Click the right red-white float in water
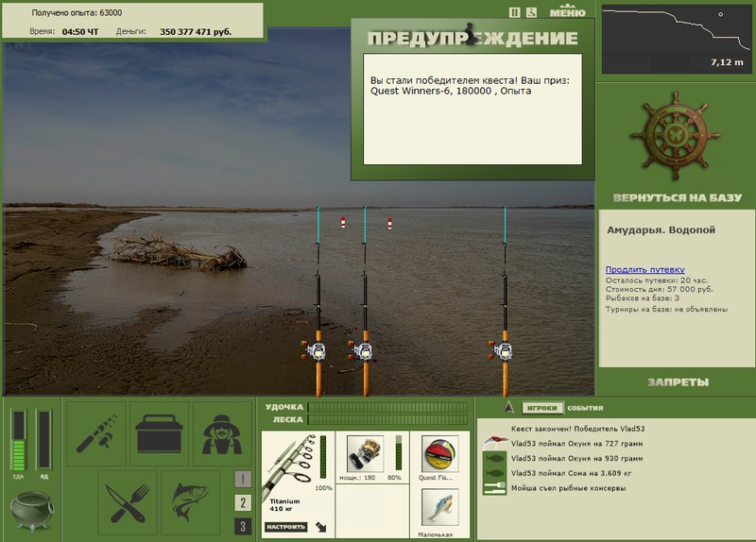Image resolution: width=756 pixels, height=542 pixels. pyautogui.click(x=389, y=223)
